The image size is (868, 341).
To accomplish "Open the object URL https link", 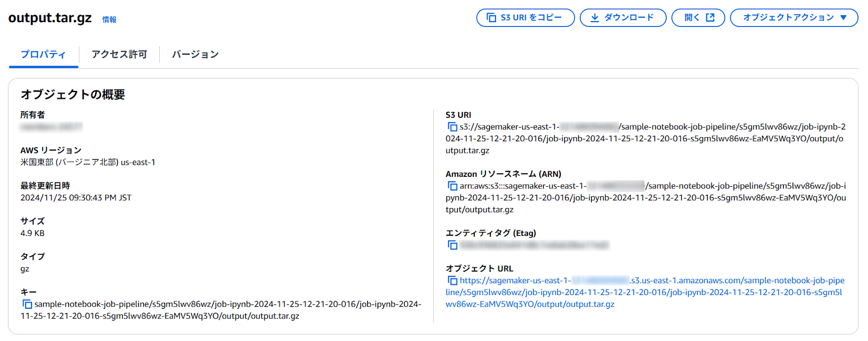I will click(x=645, y=292).
